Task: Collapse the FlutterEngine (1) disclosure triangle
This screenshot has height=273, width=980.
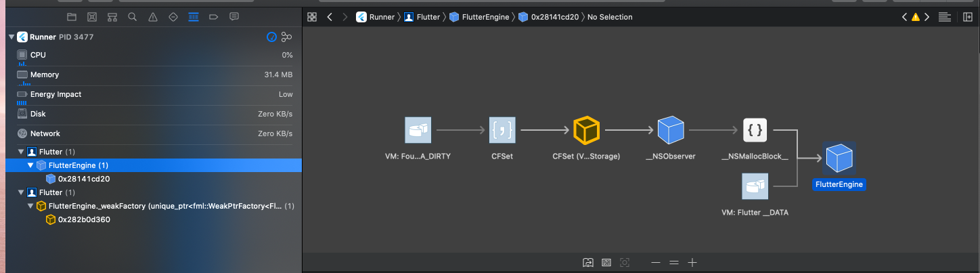Action: click(x=30, y=165)
